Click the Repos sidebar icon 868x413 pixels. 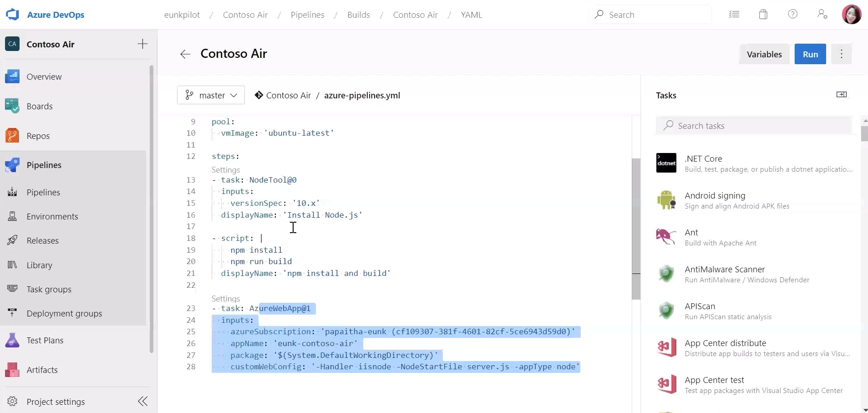pos(12,136)
